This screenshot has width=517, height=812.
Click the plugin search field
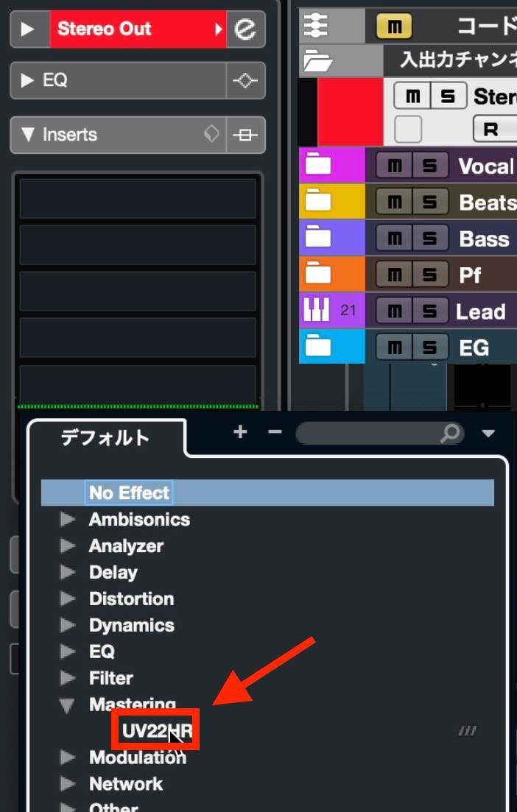tap(380, 434)
